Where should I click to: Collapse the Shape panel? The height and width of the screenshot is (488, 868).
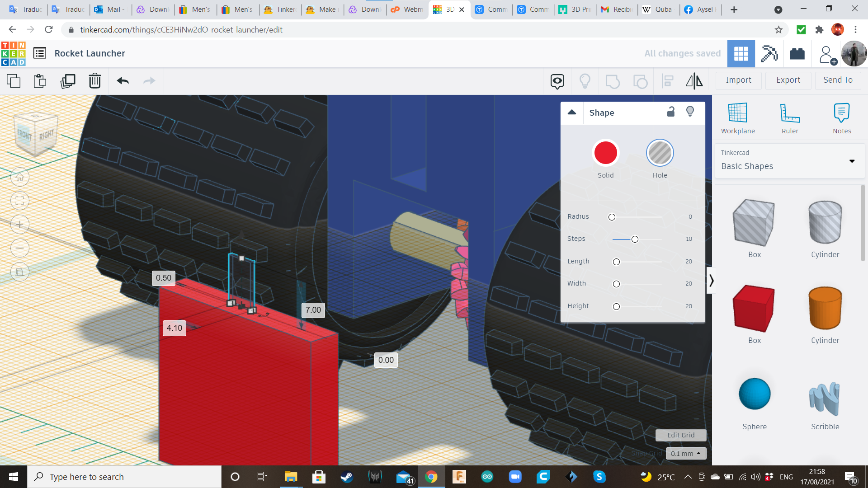click(572, 112)
